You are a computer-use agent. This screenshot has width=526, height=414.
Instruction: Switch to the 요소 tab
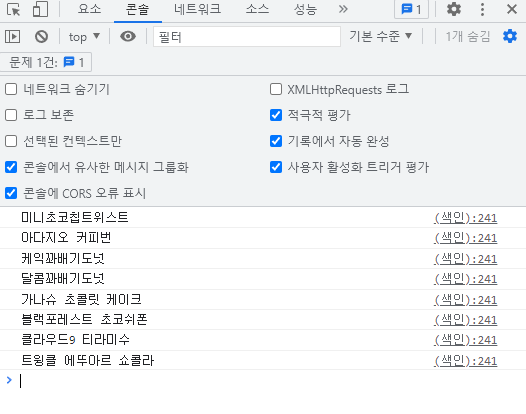pyautogui.click(x=90, y=9)
